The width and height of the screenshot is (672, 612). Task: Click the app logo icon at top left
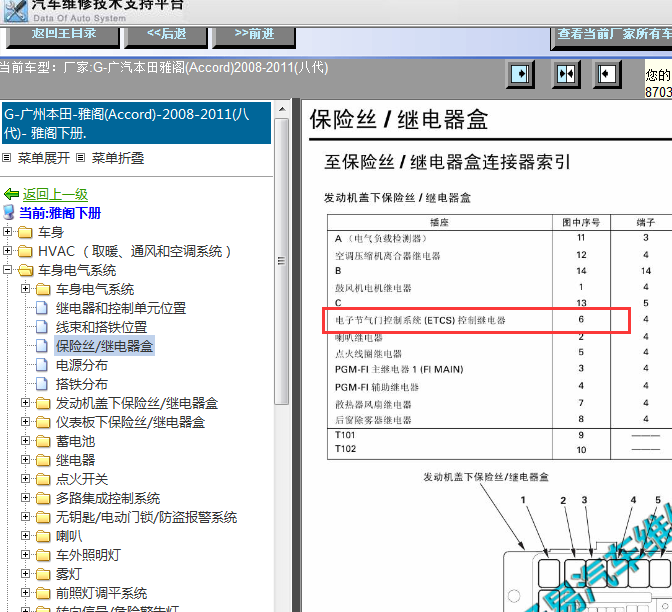click(x=15, y=10)
